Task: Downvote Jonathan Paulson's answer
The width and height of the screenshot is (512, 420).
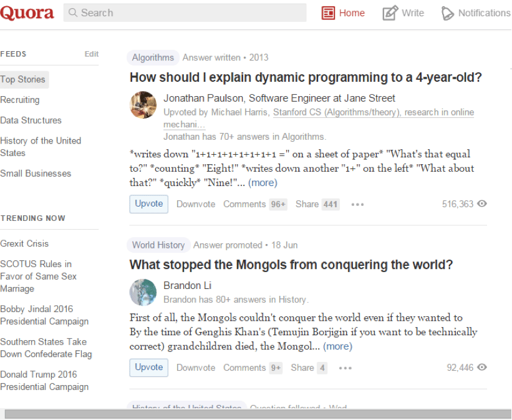Action: coord(196,204)
